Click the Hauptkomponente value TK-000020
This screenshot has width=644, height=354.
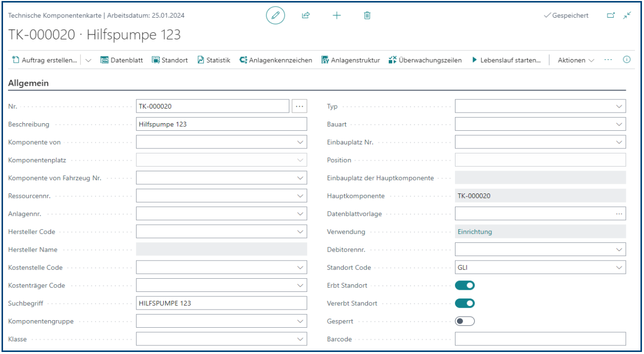click(x=474, y=196)
